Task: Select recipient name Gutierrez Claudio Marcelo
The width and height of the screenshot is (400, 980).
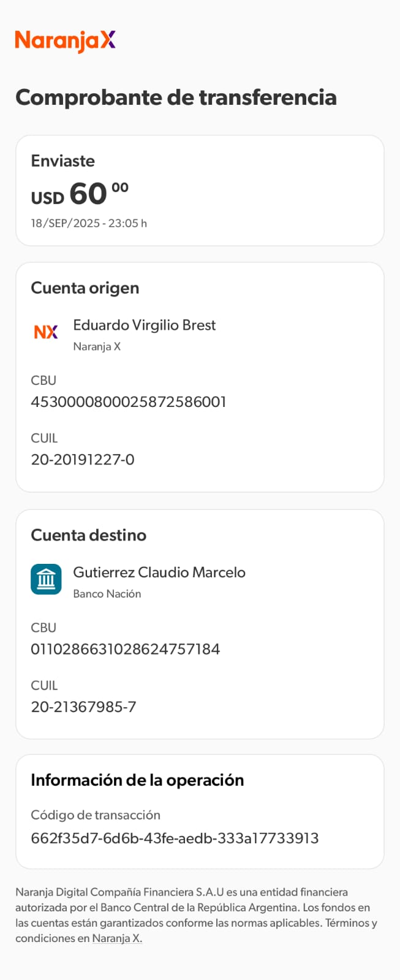Action: [159, 572]
